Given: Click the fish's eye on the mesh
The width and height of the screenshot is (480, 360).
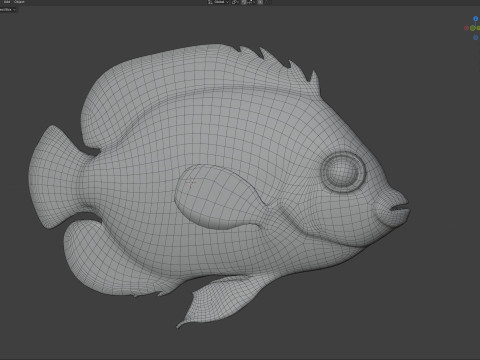Looking at the screenshot, I should coord(343,171).
